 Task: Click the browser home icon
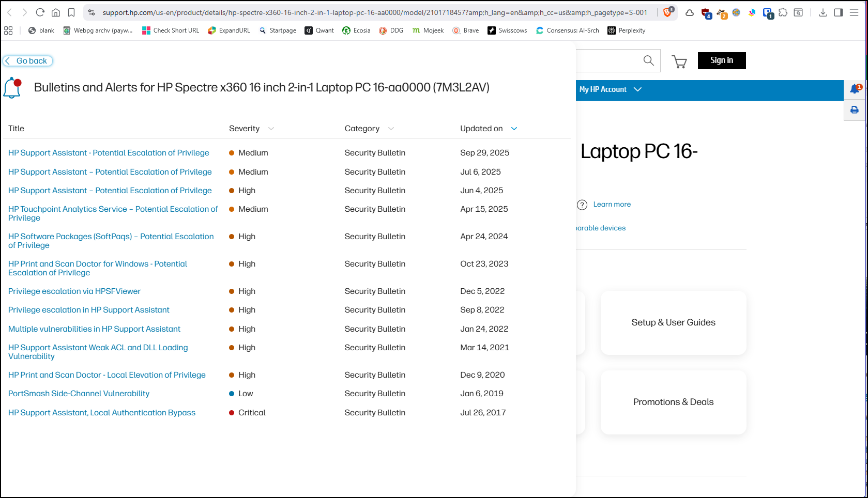[56, 12]
